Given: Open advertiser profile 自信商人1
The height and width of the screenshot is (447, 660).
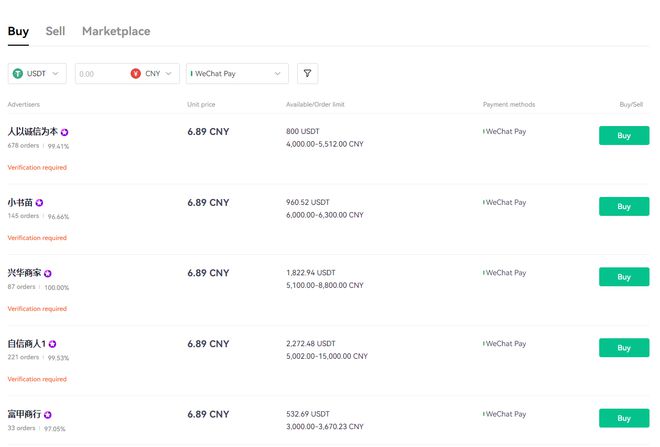Looking at the screenshot, I should [x=26, y=344].
